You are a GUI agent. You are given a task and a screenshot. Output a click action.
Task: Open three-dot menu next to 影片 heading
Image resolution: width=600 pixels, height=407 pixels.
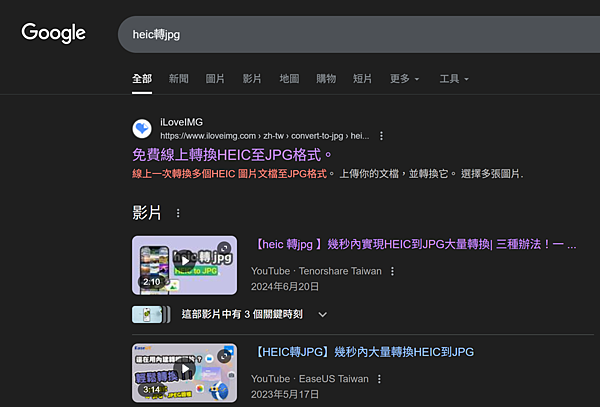tap(178, 213)
